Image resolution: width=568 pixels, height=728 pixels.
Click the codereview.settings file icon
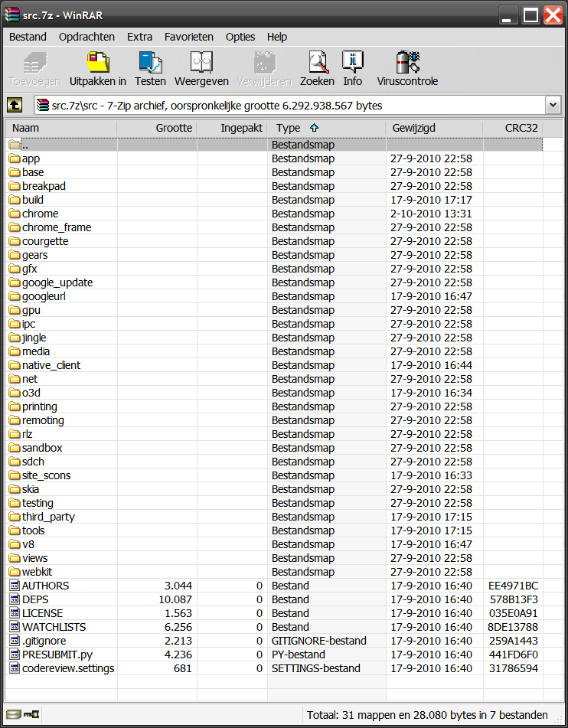pyautogui.click(x=15, y=668)
